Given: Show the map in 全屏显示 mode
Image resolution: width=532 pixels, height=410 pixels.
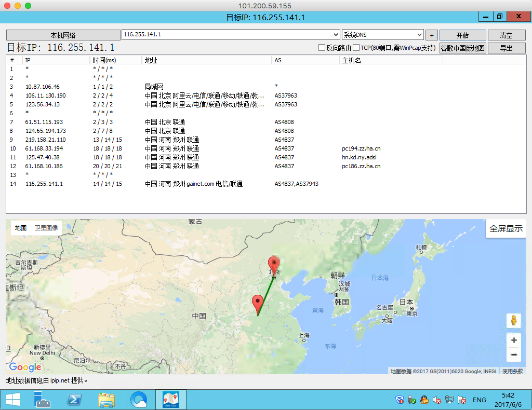Looking at the screenshot, I should pyautogui.click(x=506, y=229).
